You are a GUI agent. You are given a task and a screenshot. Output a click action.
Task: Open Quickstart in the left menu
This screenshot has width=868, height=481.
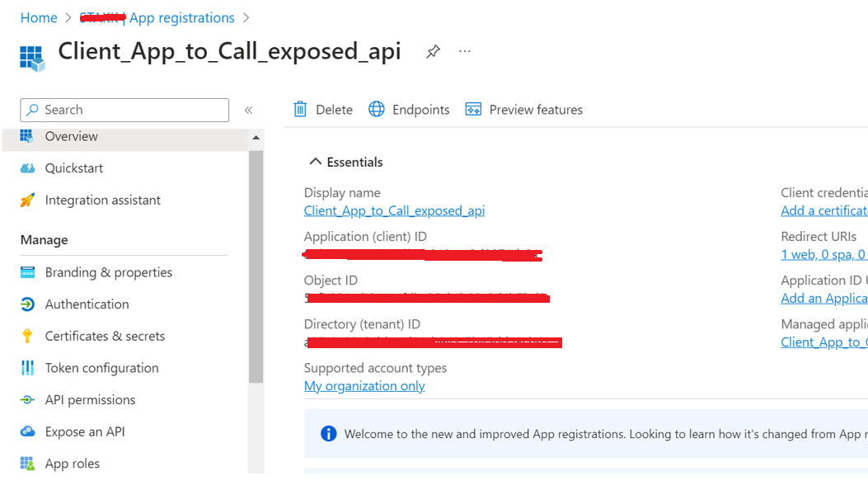click(x=74, y=168)
